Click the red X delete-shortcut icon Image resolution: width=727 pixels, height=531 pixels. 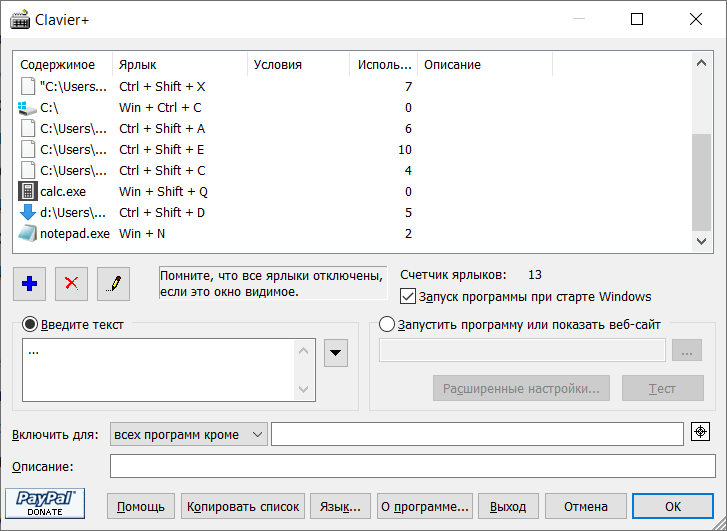pyautogui.click(x=71, y=283)
